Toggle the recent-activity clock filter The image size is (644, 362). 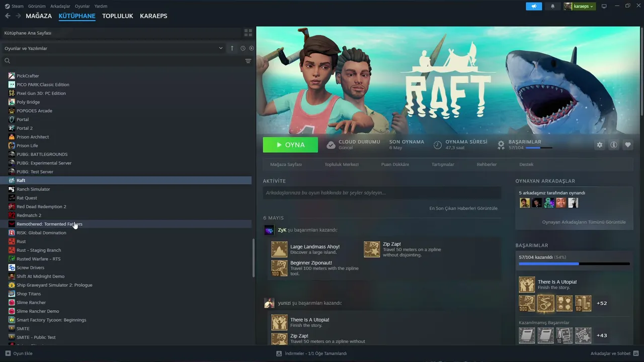(x=243, y=48)
